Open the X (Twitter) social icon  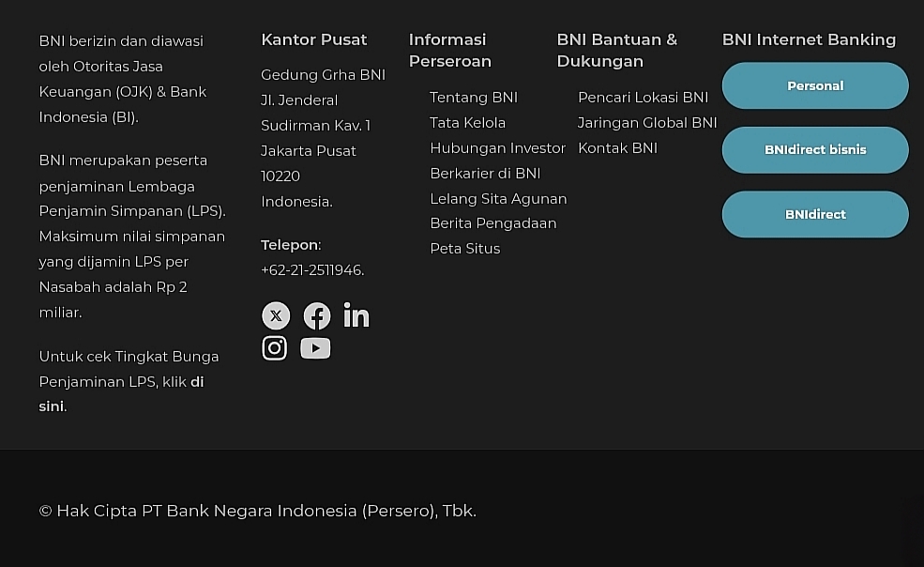coord(276,315)
